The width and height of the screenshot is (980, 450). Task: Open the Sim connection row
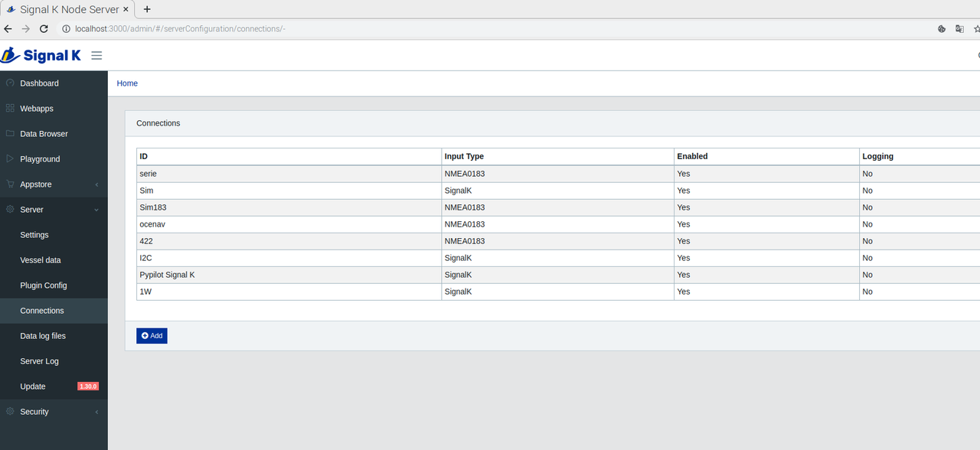pos(558,191)
